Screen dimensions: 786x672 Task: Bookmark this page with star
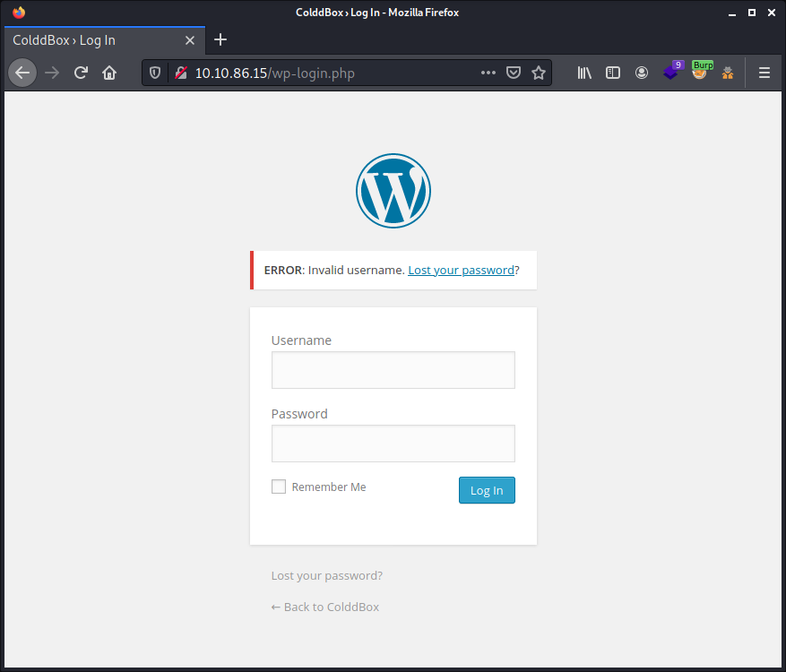(x=539, y=73)
